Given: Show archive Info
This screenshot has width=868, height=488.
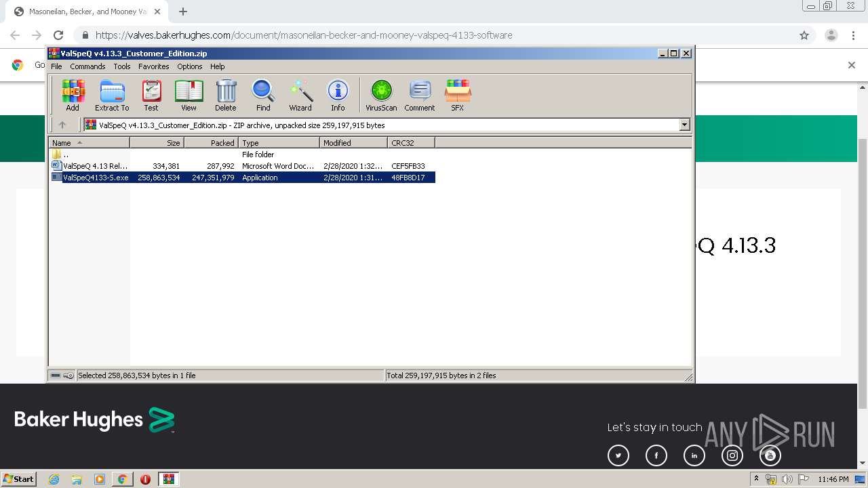Looking at the screenshot, I should (338, 95).
